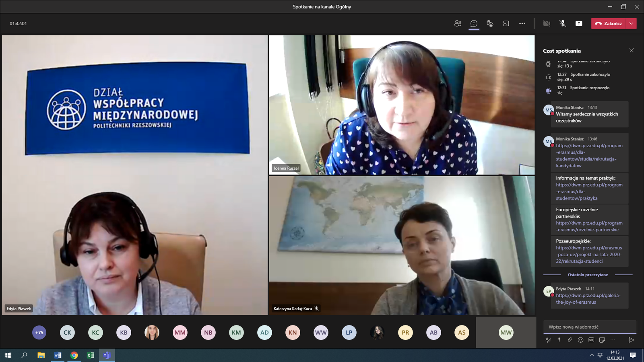Screen dimensions: 644x362
Task: Open the sticker picker in chat
Action: point(602,340)
